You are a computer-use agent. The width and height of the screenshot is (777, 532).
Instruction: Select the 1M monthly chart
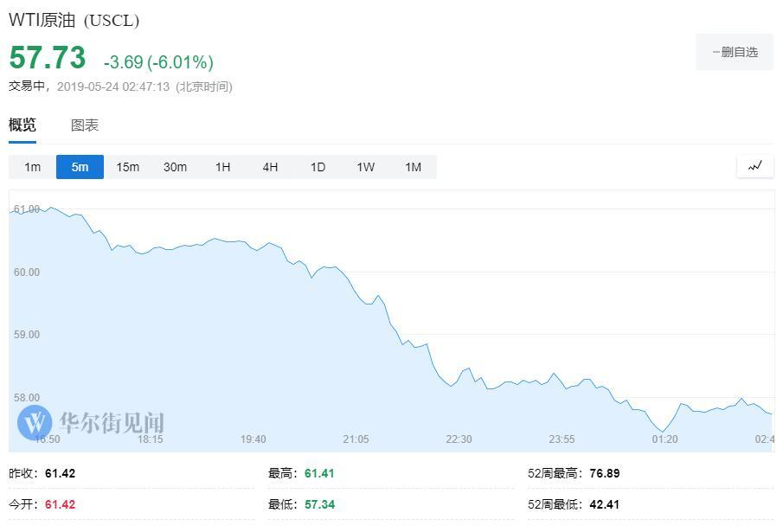pyautogui.click(x=413, y=167)
